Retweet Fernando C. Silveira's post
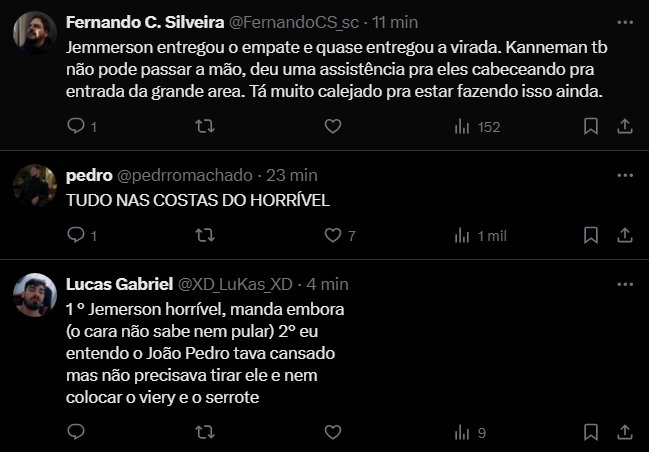 pos(205,127)
